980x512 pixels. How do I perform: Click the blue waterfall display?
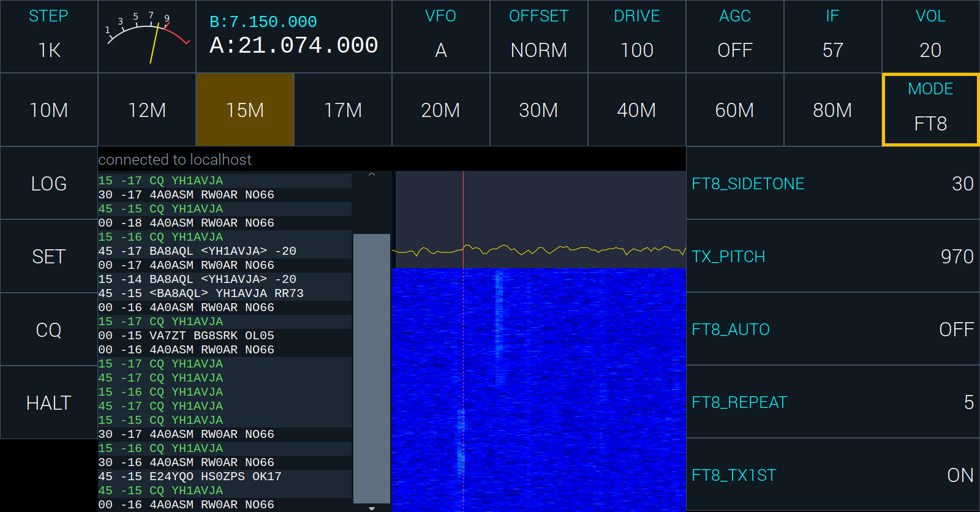[539, 390]
